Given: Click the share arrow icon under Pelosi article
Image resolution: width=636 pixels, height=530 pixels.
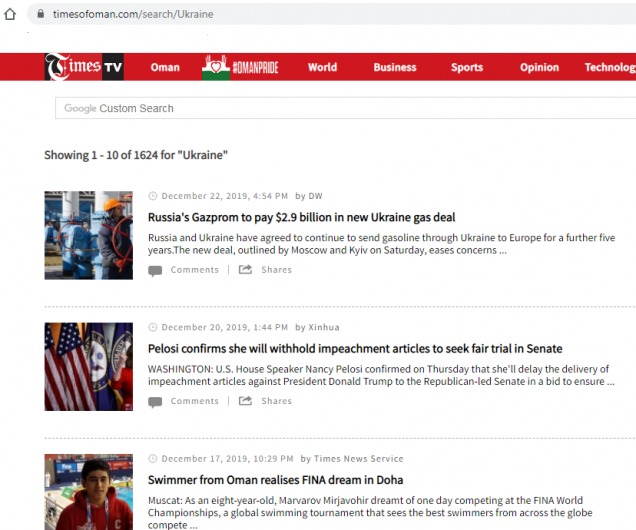Looking at the screenshot, I should [x=245, y=401].
